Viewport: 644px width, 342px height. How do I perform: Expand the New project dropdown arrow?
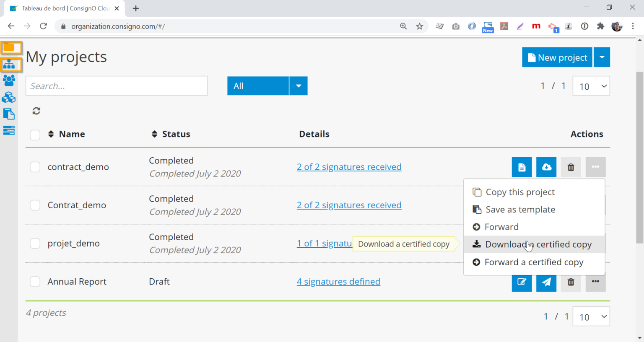click(x=602, y=57)
